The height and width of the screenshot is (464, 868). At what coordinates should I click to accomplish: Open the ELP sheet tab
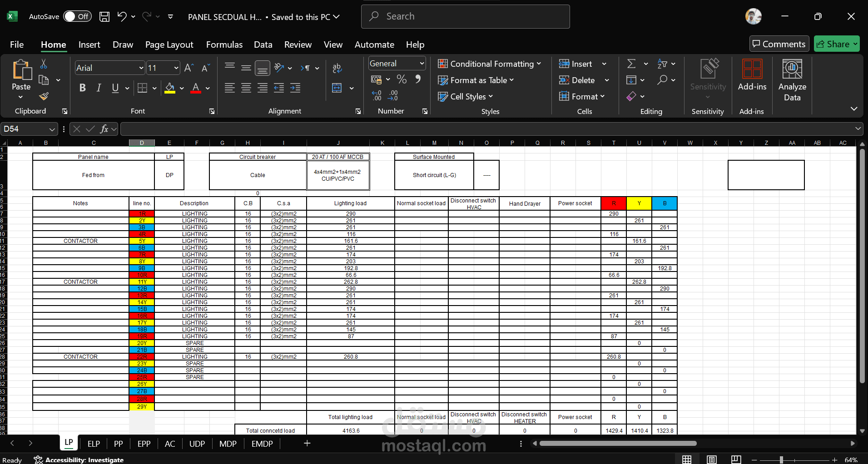coord(94,444)
